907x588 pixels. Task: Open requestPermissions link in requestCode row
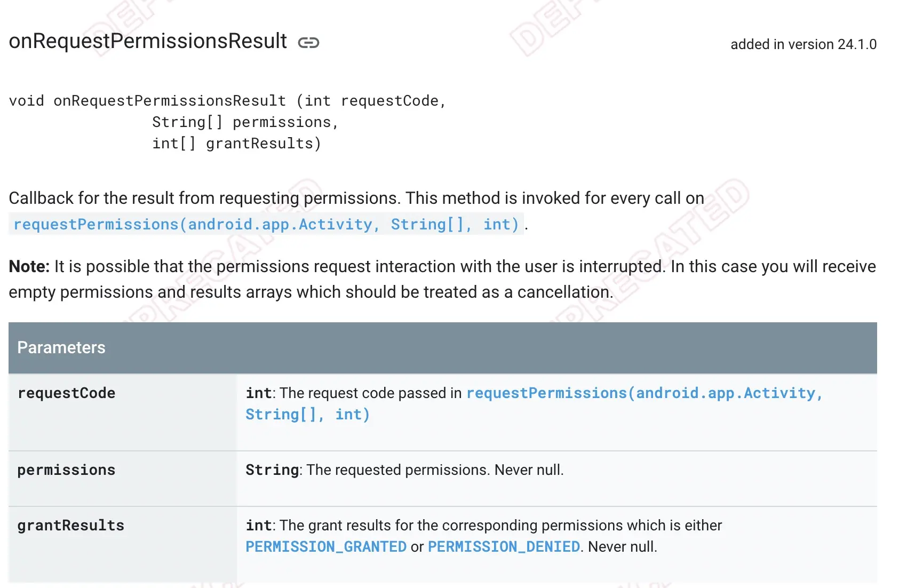point(644,394)
